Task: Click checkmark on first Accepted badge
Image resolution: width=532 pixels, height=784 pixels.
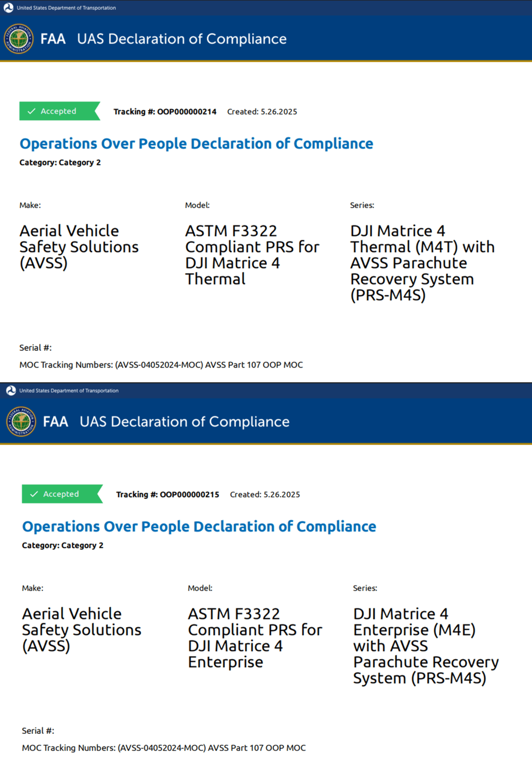Action: coord(32,111)
